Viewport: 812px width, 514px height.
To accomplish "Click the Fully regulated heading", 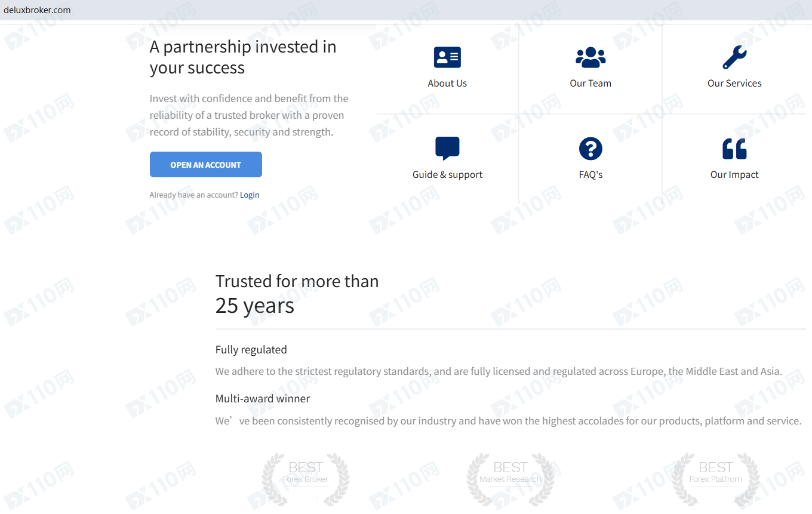I will (251, 350).
